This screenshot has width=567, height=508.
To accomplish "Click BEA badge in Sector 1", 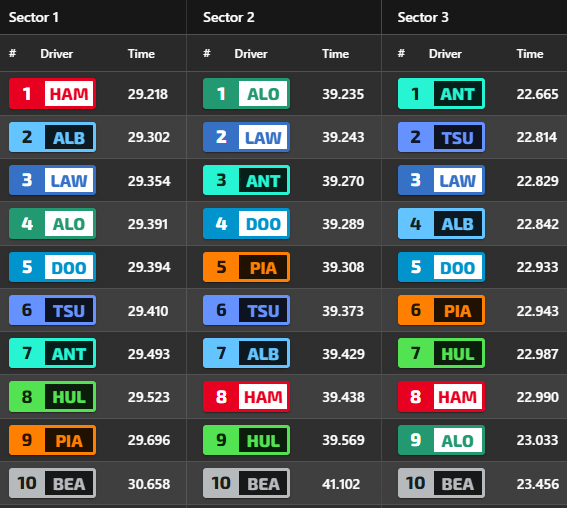I will click(x=52, y=483).
